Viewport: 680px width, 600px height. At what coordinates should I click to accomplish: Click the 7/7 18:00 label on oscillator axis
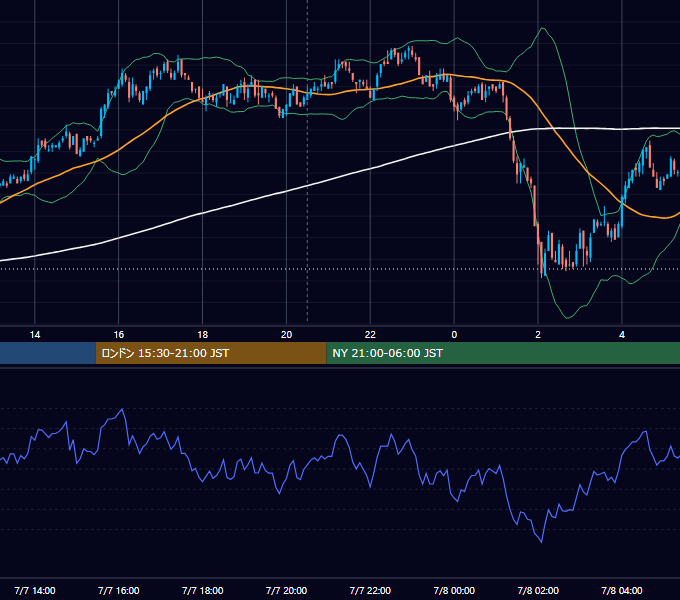pos(203,590)
